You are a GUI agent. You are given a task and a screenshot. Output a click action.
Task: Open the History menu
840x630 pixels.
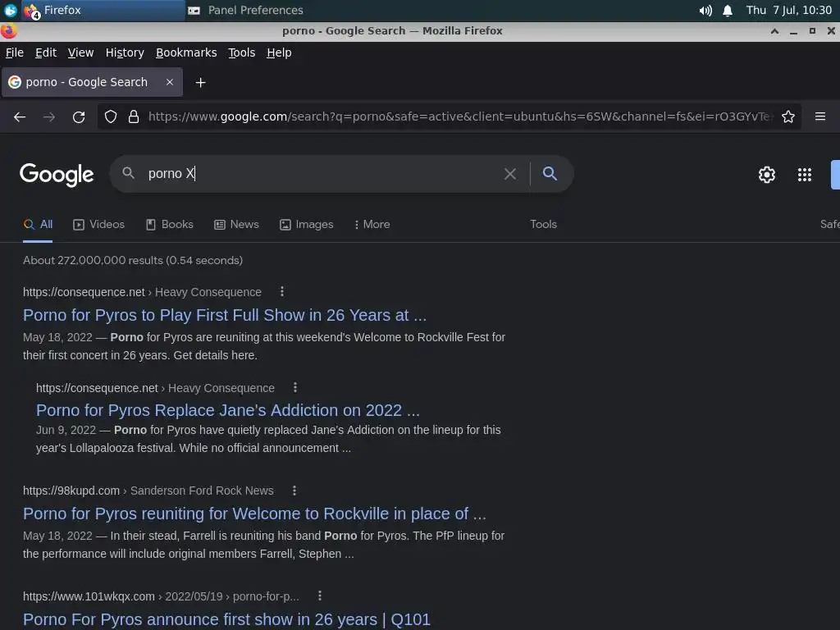click(125, 52)
